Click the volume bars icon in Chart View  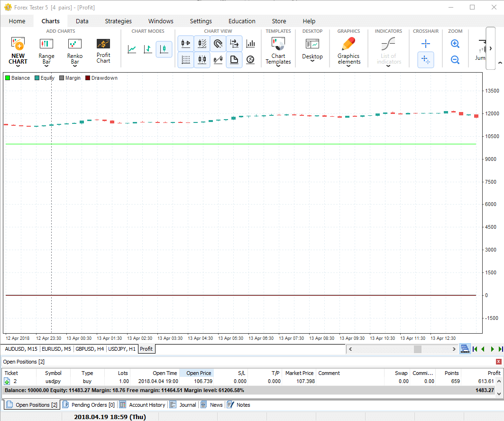(250, 44)
